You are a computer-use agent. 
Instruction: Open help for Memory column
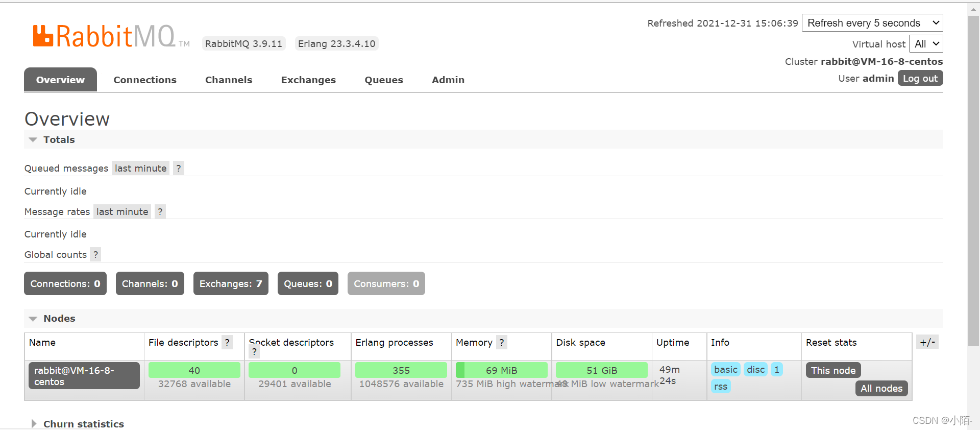502,342
